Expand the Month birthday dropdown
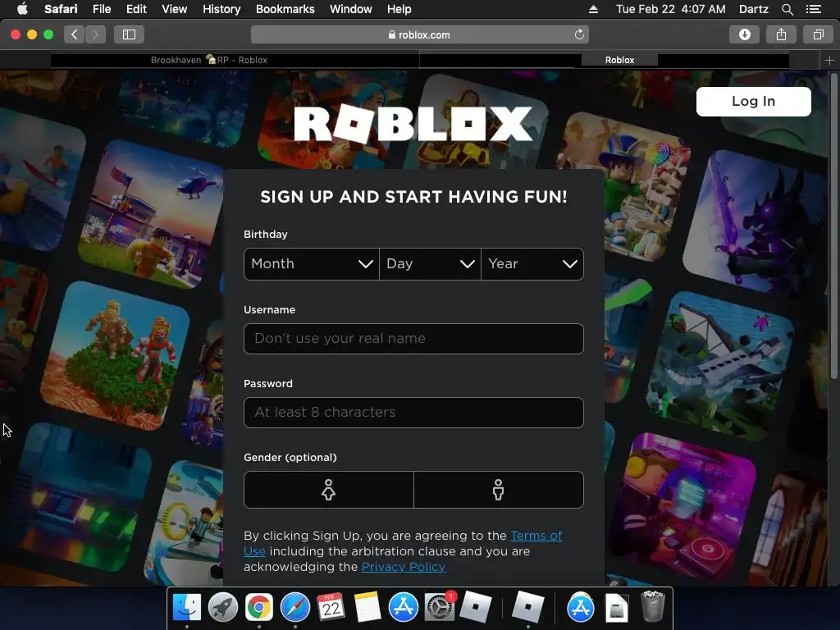Screen dimensions: 840x630 pyautogui.click(x=311, y=263)
